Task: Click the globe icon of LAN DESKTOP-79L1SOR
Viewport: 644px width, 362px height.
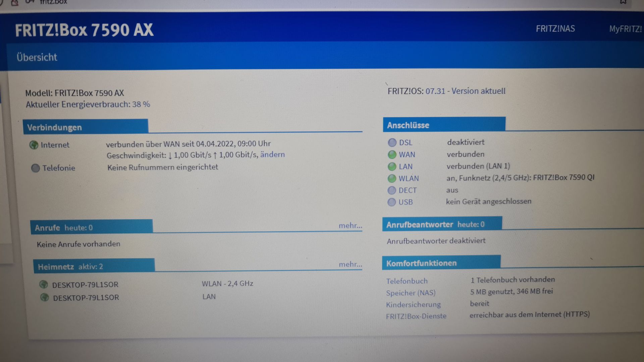Action: click(45, 297)
